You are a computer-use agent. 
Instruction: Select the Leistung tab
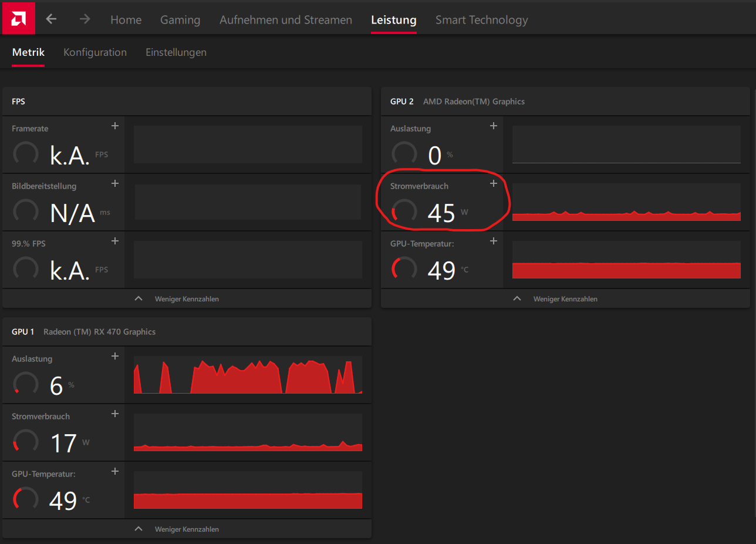[394, 19]
